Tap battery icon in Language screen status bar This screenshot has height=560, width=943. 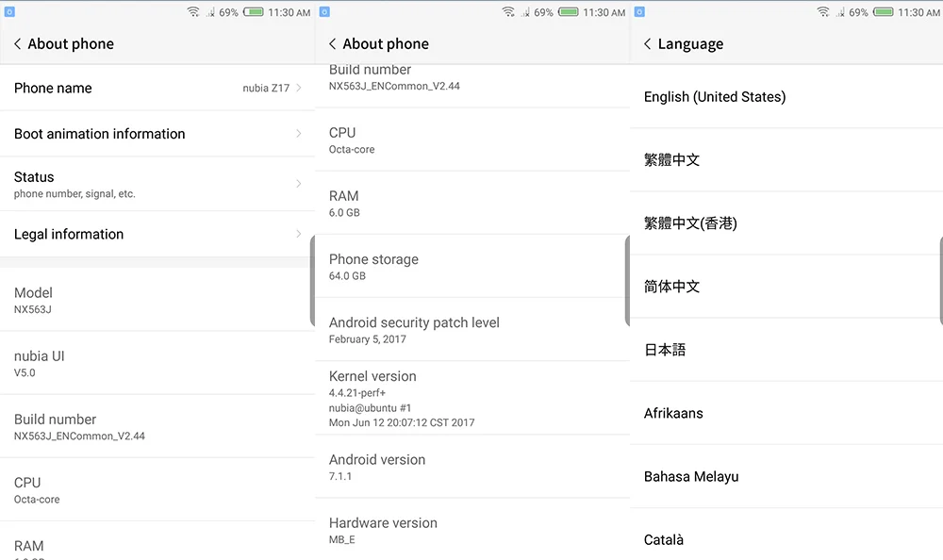[x=884, y=12]
